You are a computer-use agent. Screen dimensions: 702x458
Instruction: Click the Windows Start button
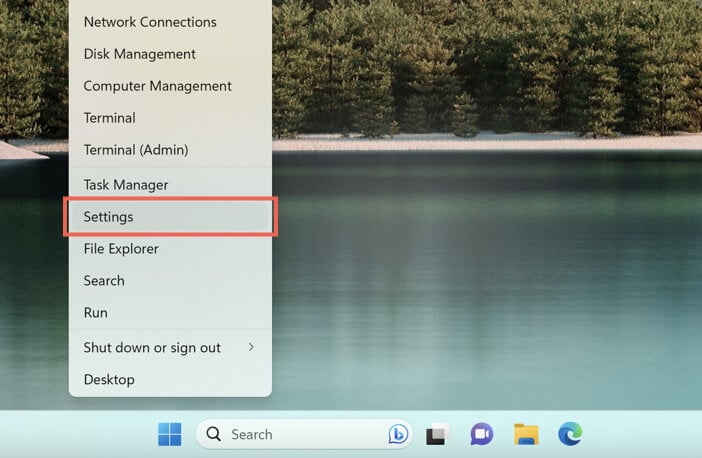(170, 434)
